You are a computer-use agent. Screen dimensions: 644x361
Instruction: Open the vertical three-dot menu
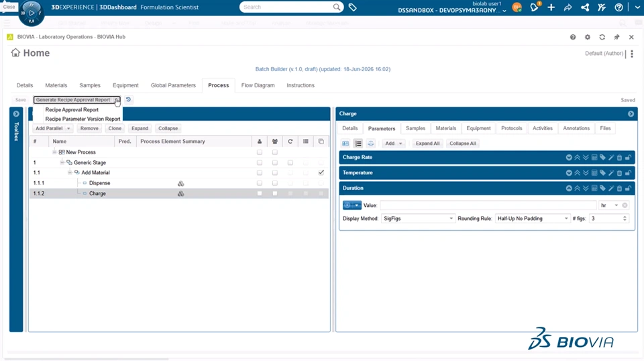tap(632, 54)
